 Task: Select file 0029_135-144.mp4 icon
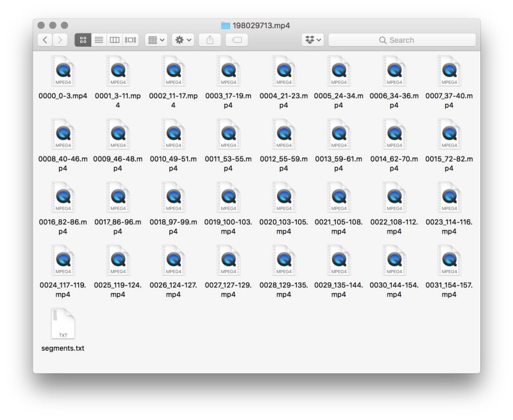coord(339,260)
